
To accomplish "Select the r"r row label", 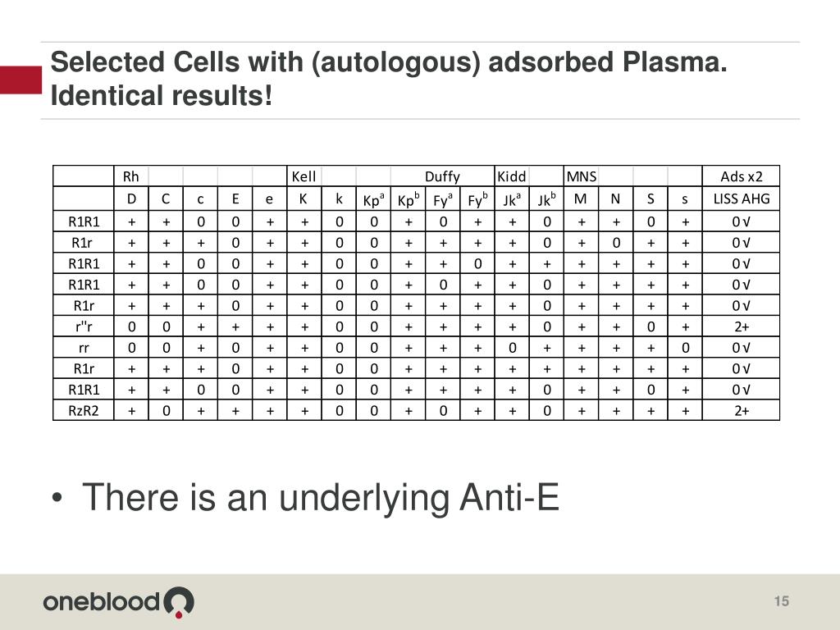I will click(x=84, y=326).
